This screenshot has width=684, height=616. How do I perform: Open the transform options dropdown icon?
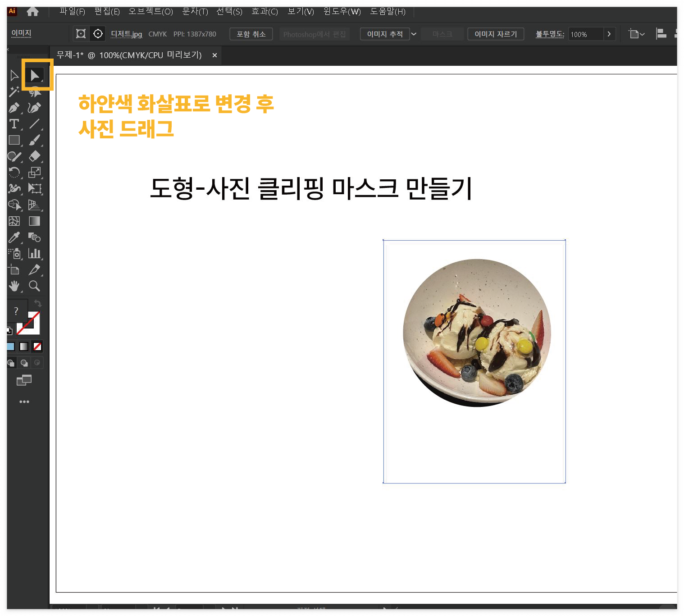click(x=637, y=34)
